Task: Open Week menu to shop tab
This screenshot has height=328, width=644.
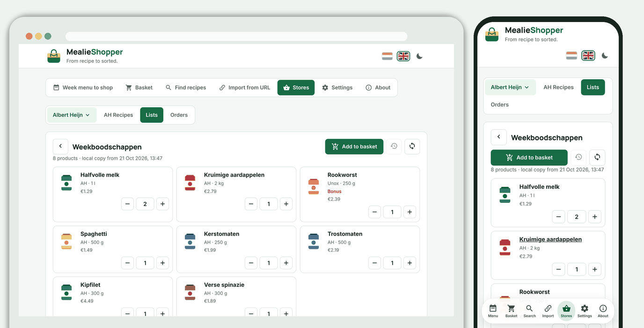Action: [x=83, y=88]
